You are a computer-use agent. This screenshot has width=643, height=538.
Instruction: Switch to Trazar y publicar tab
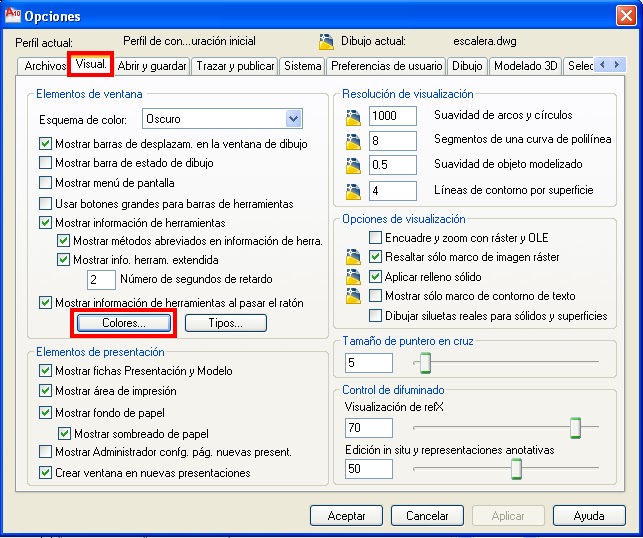click(235, 66)
